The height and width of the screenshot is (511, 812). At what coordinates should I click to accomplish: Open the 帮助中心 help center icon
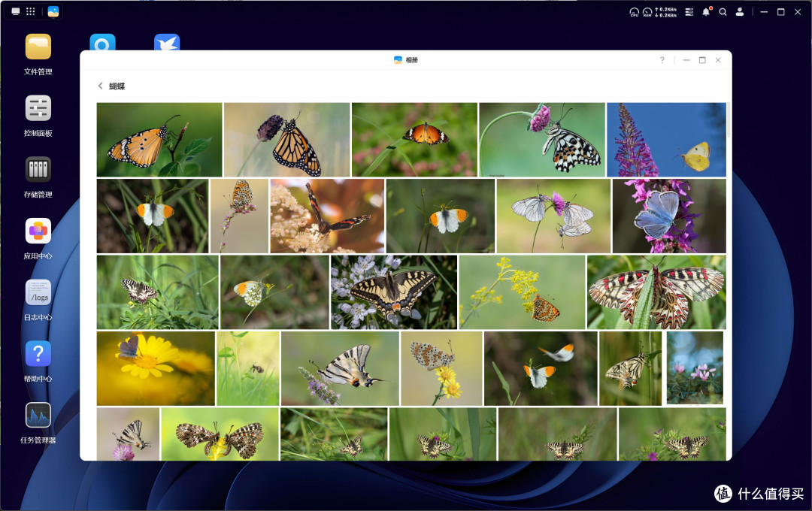coord(38,354)
